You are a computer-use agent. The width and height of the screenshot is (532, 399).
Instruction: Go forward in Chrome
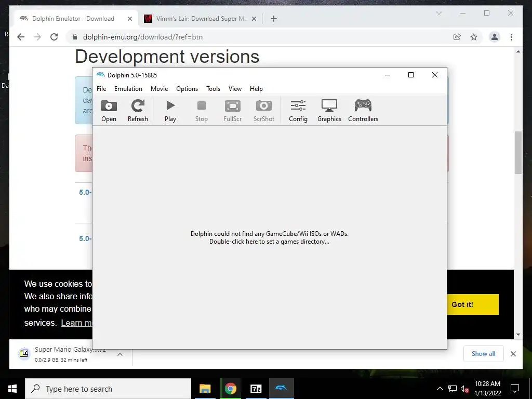pyautogui.click(x=37, y=37)
